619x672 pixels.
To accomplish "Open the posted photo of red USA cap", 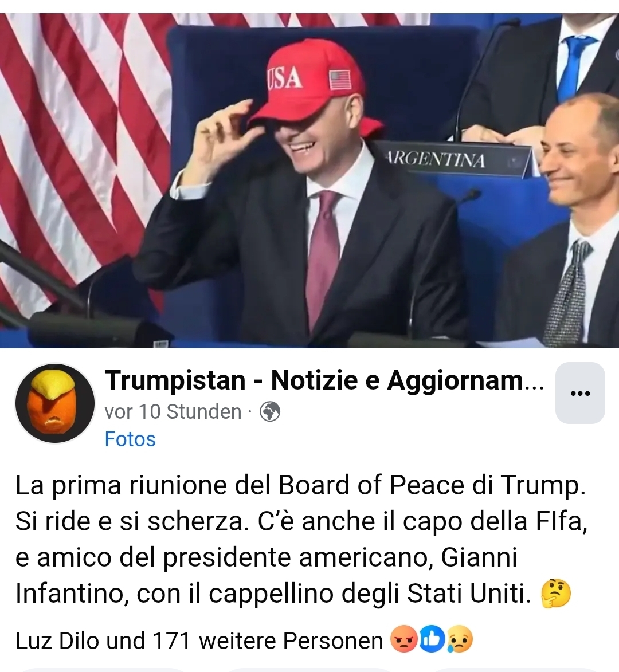I will pos(309,180).
